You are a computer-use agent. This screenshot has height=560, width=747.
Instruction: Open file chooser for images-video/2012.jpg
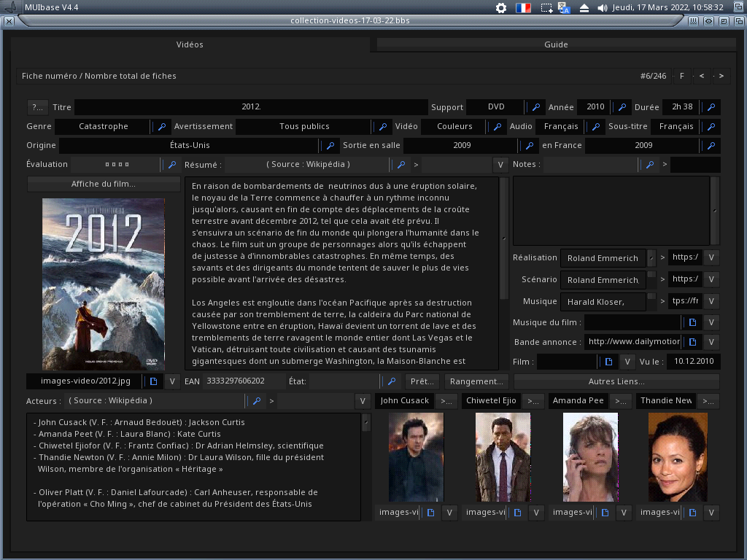[153, 381]
